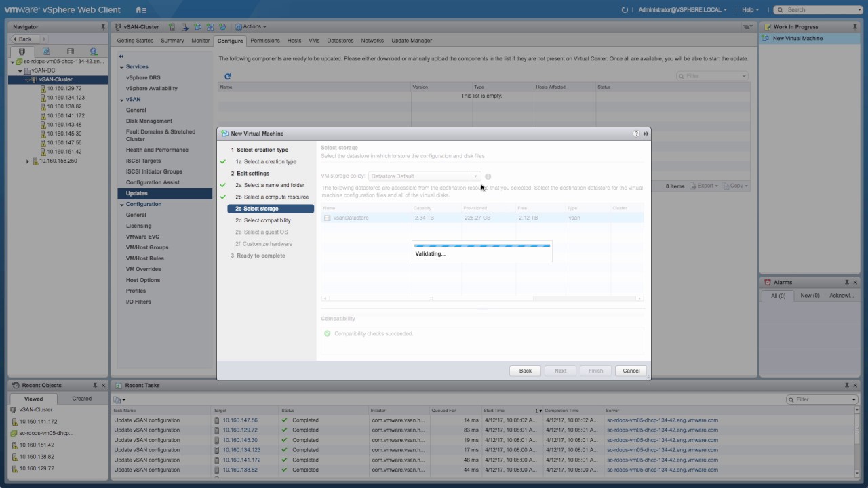This screenshot has width=868, height=488.
Task: Open Networking navigator view icon
Action: [x=94, y=51]
